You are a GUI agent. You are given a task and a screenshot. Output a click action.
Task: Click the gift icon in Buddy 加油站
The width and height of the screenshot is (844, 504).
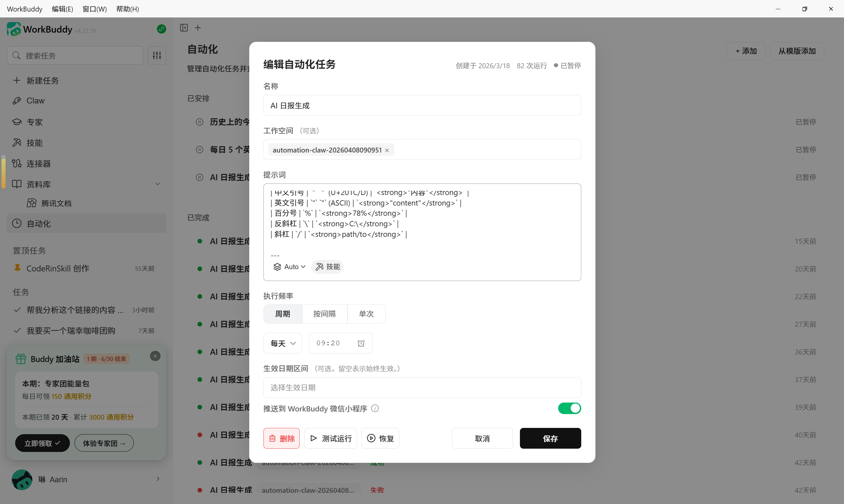(x=21, y=359)
